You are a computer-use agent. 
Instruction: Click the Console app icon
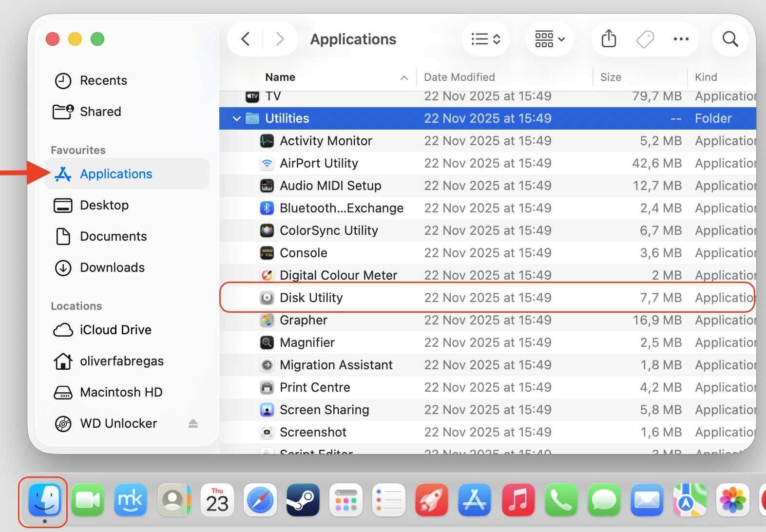pos(267,253)
